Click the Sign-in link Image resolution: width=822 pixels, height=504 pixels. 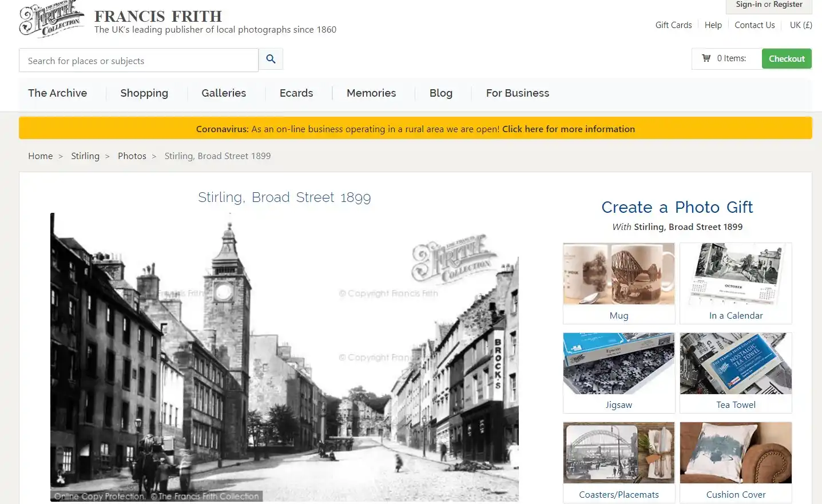click(x=748, y=5)
